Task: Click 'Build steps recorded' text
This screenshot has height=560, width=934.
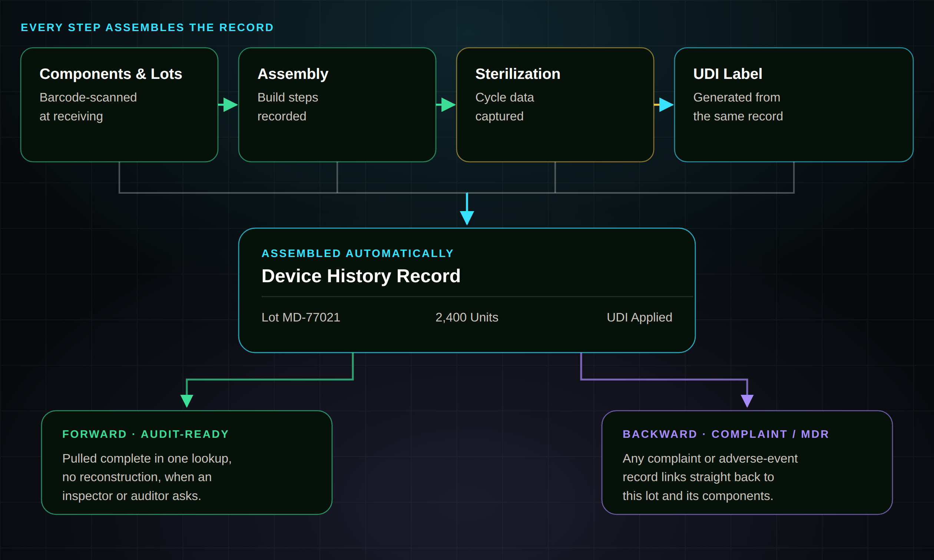Action: coord(288,107)
